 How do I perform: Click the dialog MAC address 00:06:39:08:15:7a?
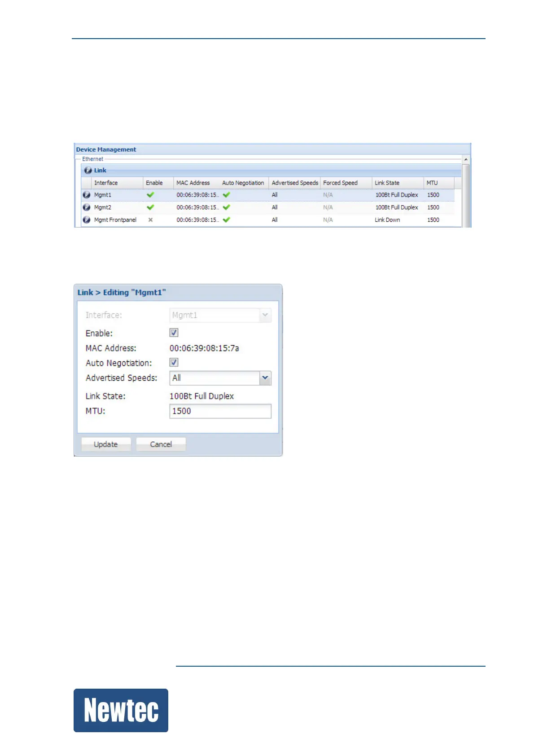(204, 348)
